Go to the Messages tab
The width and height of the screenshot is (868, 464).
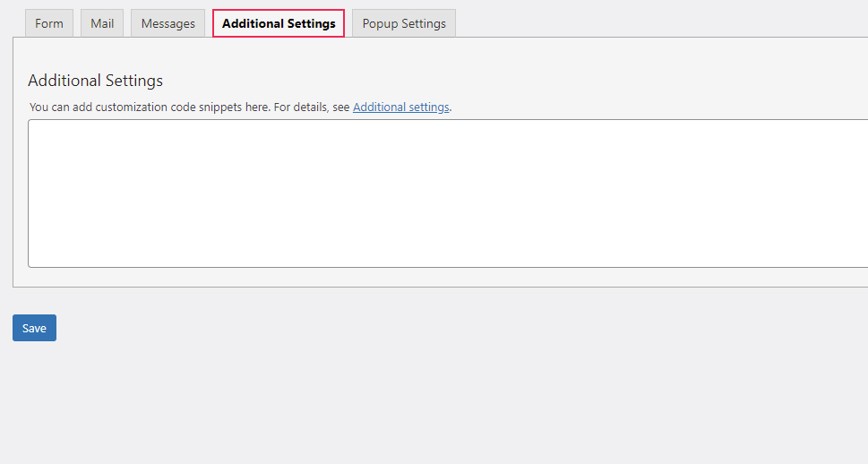tap(168, 23)
